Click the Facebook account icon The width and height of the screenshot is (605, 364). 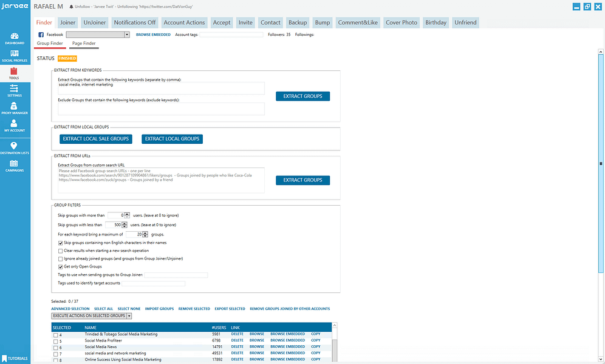[x=41, y=35]
